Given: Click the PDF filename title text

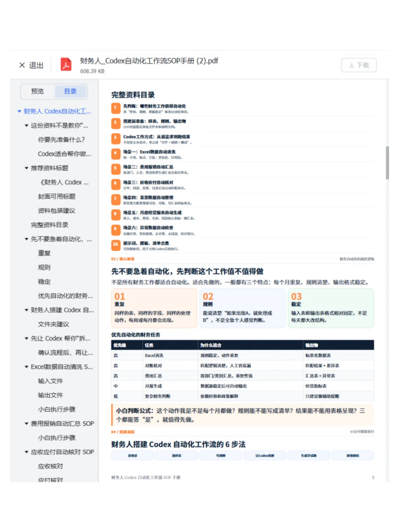Looking at the screenshot, I should pyautogui.click(x=149, y=61).
